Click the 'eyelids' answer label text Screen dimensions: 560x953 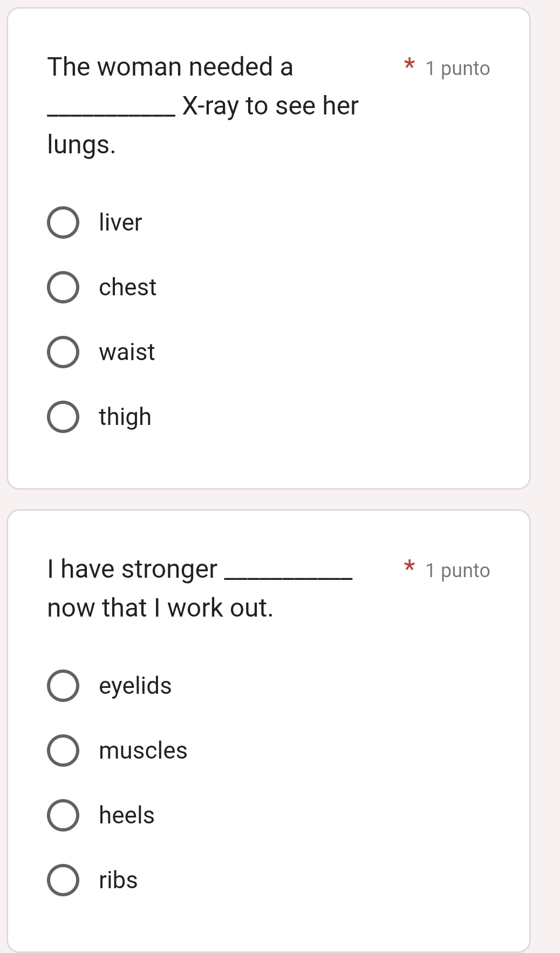click(135, 686)
